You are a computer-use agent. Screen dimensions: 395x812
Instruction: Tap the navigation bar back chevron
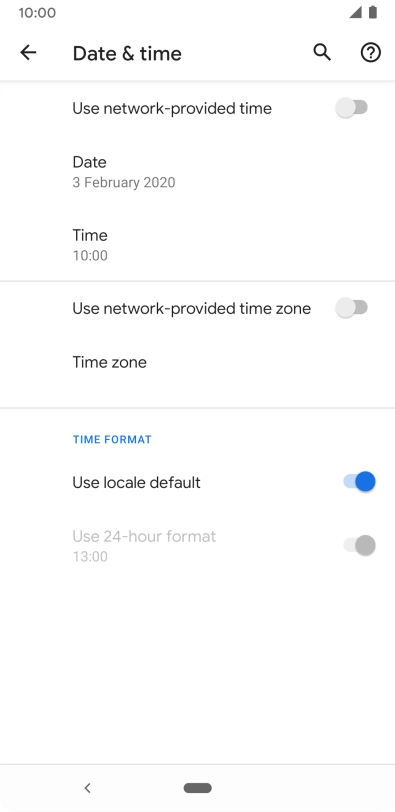click(x=87, y=788)
